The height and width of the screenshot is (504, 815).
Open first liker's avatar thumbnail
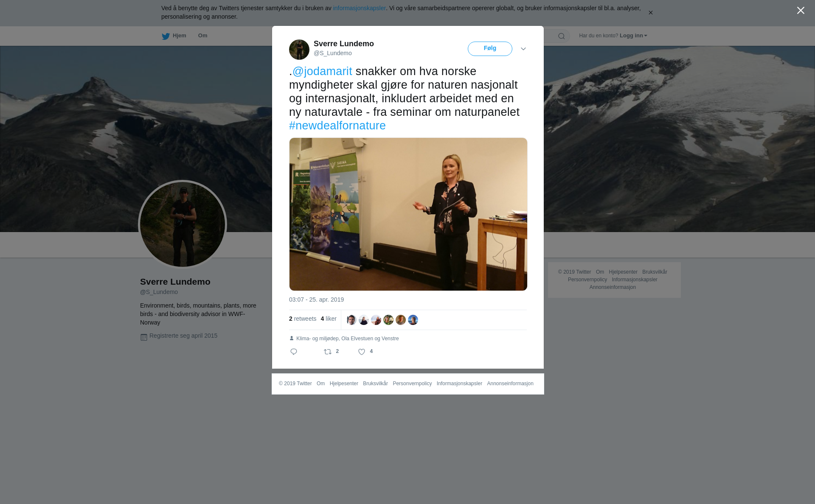click(351, 320)
